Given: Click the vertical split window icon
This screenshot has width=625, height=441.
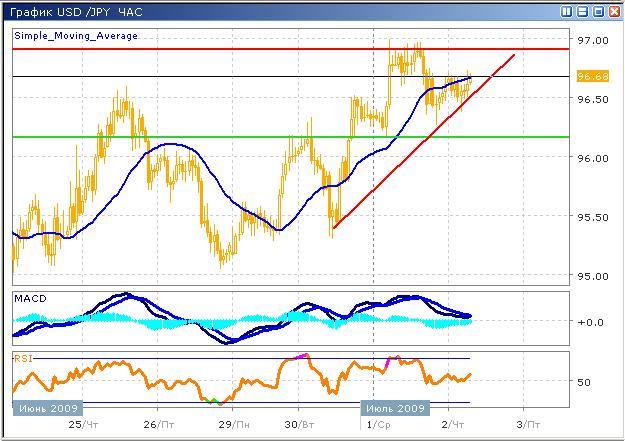Looking at the screenshot, I should [x=566, y=11].
